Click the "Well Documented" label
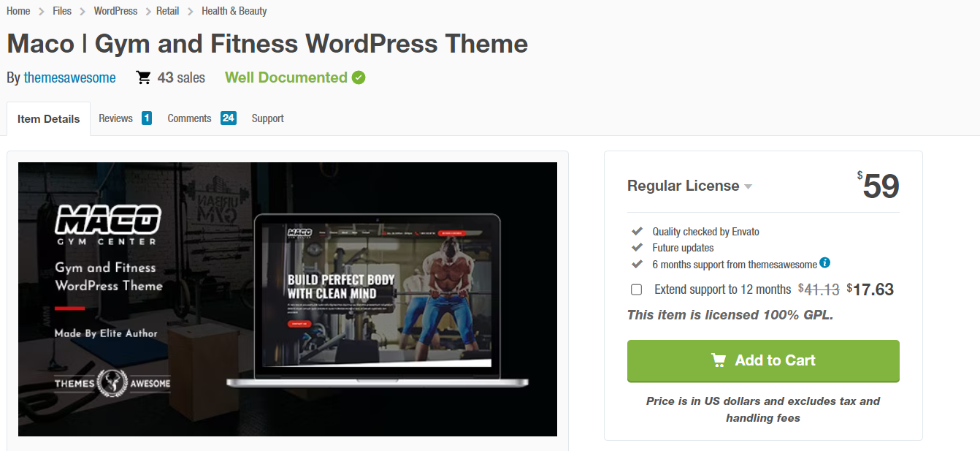 coord(286,77)
